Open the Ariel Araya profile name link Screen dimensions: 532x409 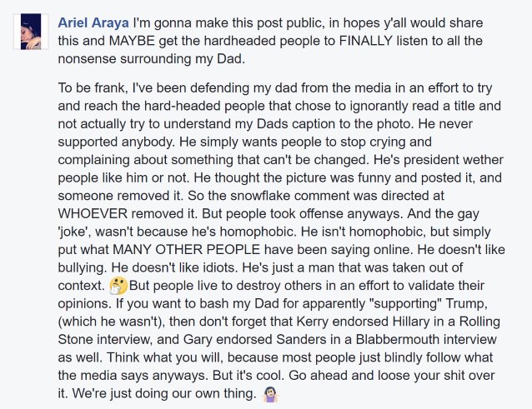click(93, 23)
